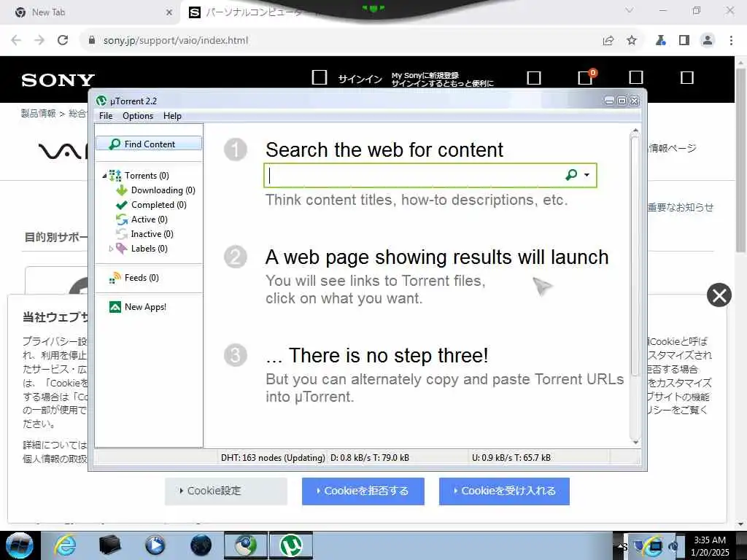Click the µTorrent logo in title bar
Screen dimensions: 747x560
[x=101, y=101]
